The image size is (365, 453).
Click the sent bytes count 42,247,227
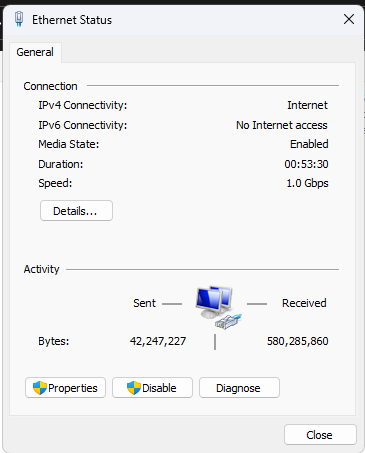point(158,341)
